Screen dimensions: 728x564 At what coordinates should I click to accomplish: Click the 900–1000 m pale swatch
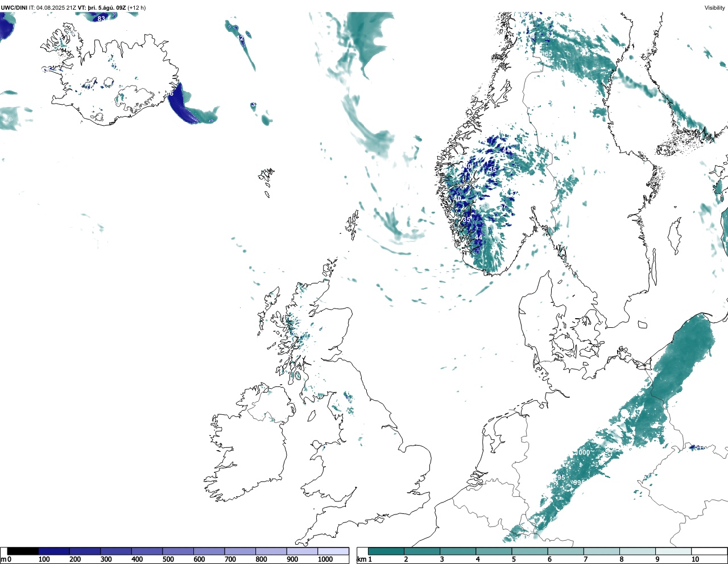[302, 551]
